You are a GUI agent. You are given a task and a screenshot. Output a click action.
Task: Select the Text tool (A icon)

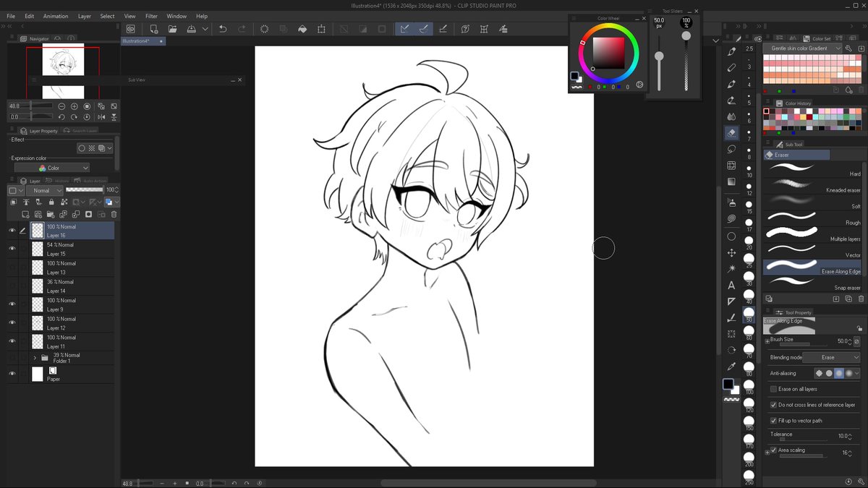coord(731,286)
